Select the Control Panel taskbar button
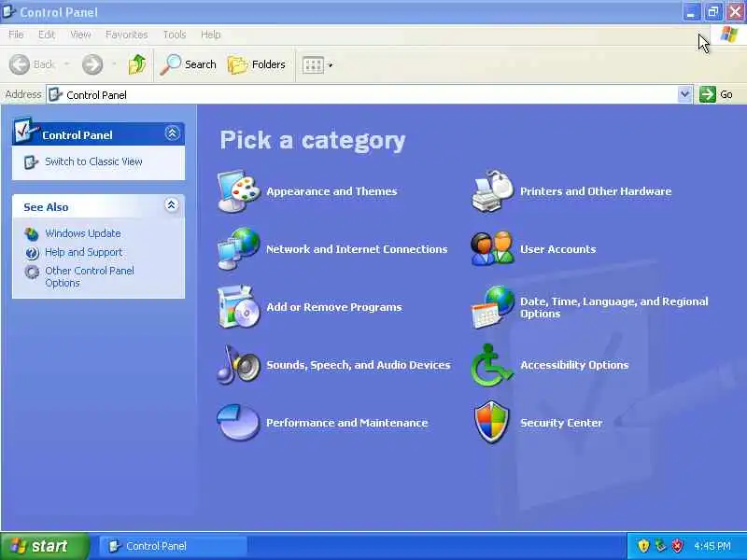747x560 pixels. [x=173, y=546]
